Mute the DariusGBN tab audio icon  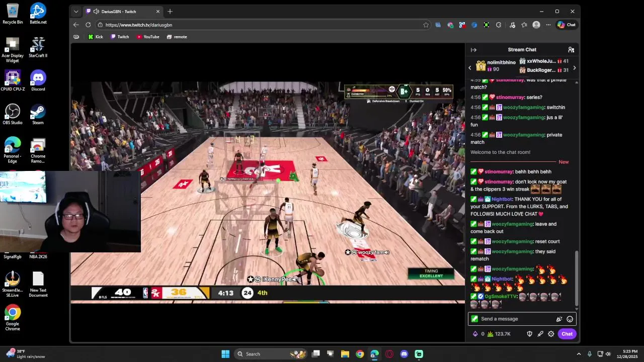pos(96,12)
